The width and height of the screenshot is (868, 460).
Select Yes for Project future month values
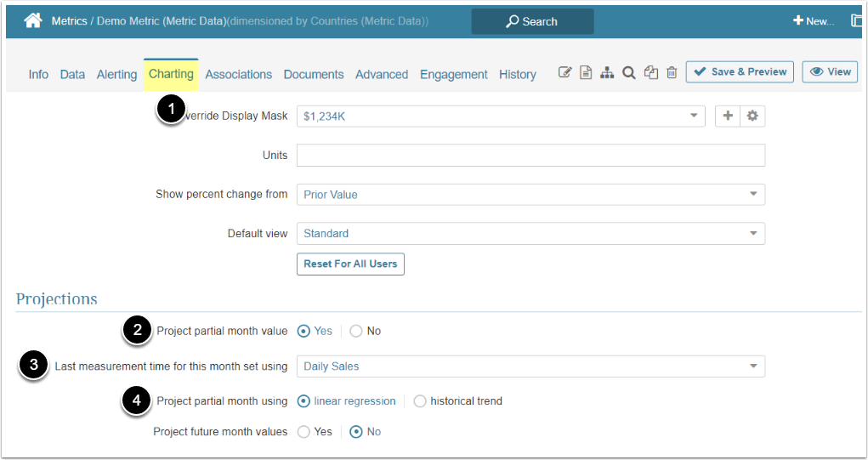point(304,432)
